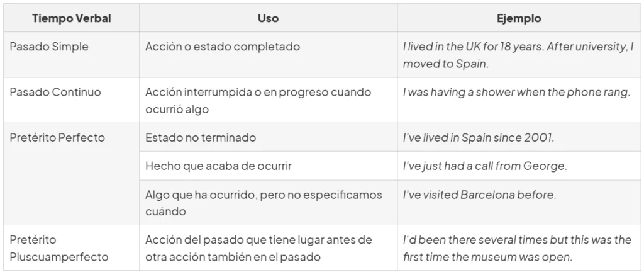Image resolution: width=644 pixels, height=272 pixels.
Task: Click 'I've just had a call from George'
Action: click(x=480, y=166)
